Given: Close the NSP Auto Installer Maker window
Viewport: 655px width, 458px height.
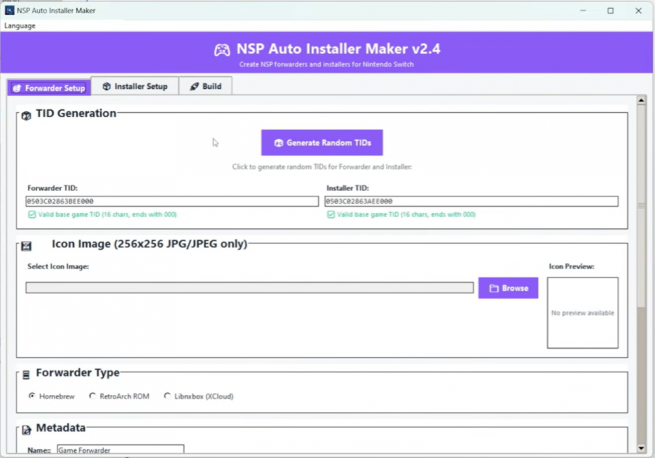Looking at the screenshot, I should (638, 10).
